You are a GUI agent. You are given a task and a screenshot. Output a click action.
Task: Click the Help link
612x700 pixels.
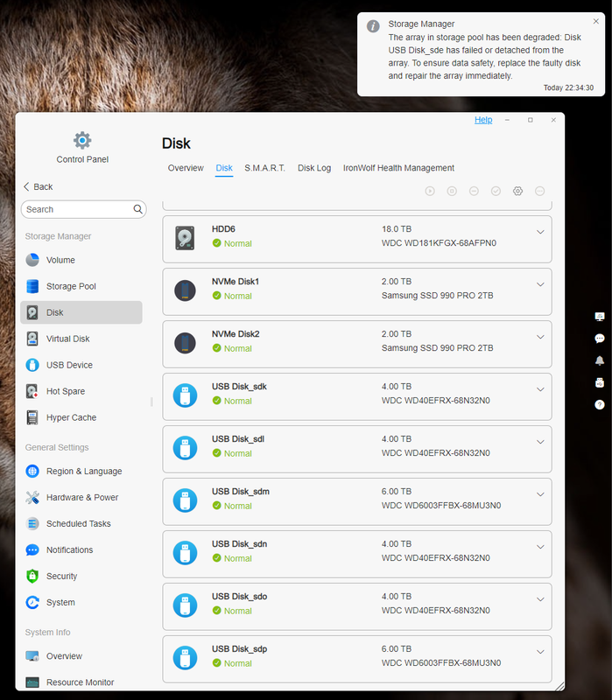point(483,120)
